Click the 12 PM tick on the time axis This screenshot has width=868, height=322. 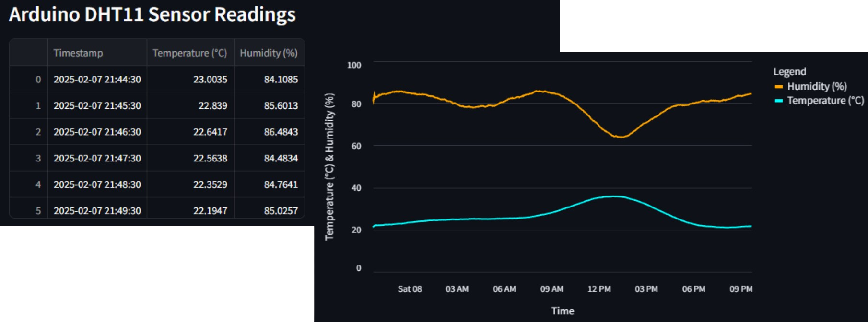coord(599,289)
